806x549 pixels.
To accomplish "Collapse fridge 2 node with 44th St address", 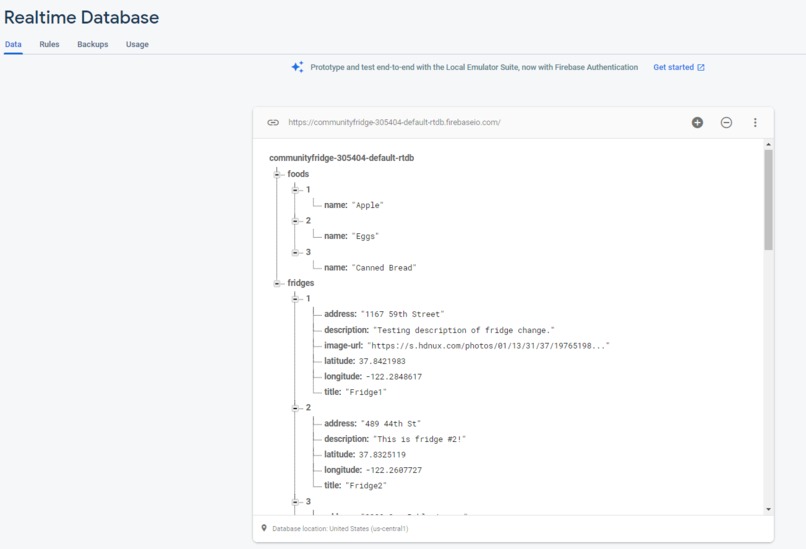I will (x=295, y=408).
